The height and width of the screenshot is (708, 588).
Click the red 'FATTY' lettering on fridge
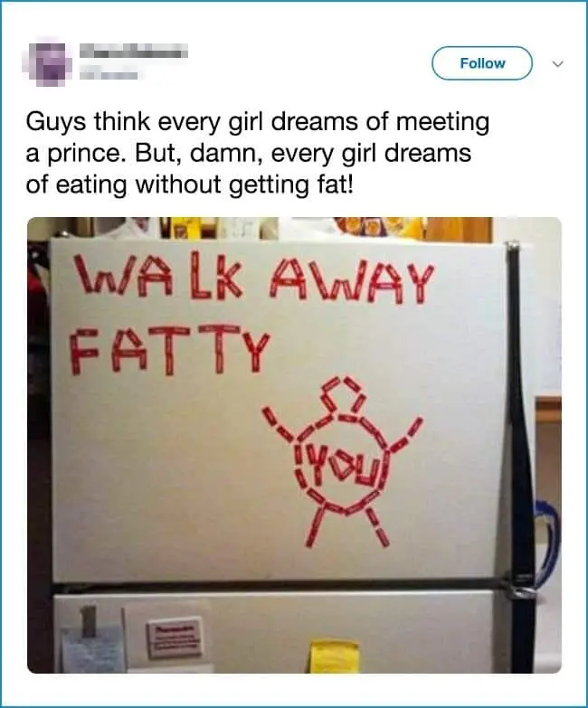point(168,348)
